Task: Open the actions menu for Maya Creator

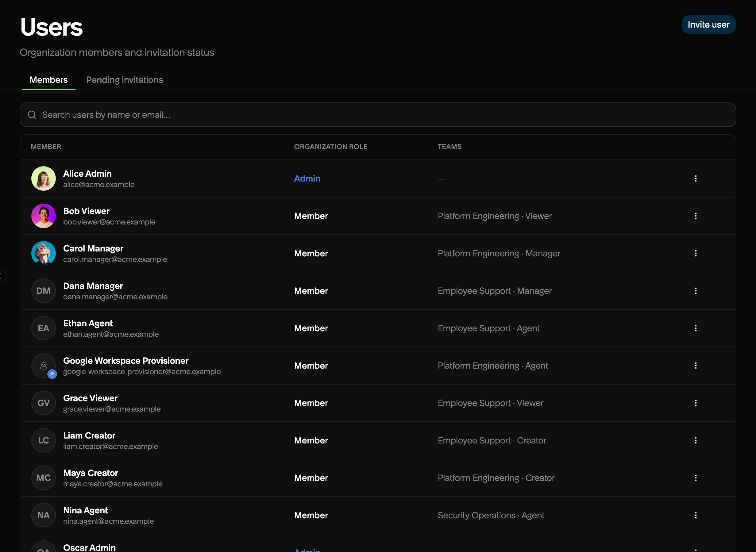Action: [696, 478]
